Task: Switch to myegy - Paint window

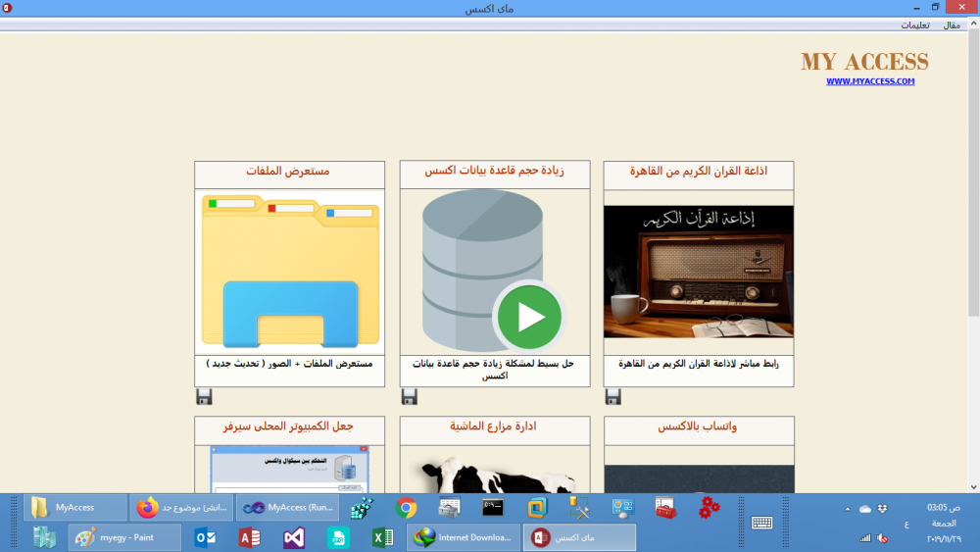Action: pyautogui.click(x=124, y=537)
